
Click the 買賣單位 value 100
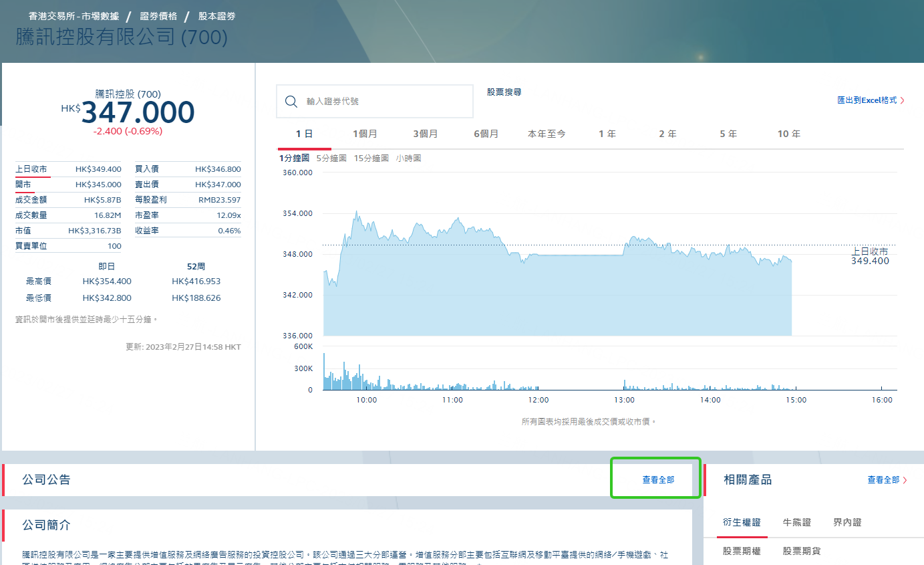pyautogui.click(x=114, y=246)
